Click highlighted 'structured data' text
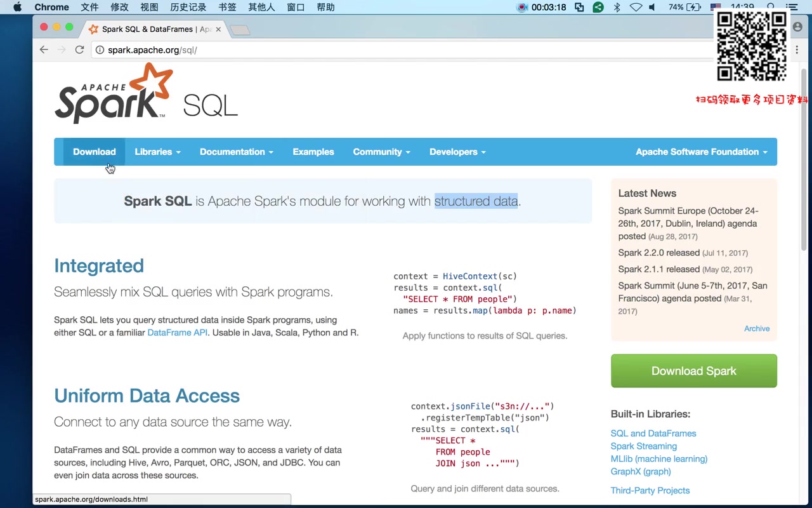This screenshot has height=508, width=812. click(x=476, y=201)
